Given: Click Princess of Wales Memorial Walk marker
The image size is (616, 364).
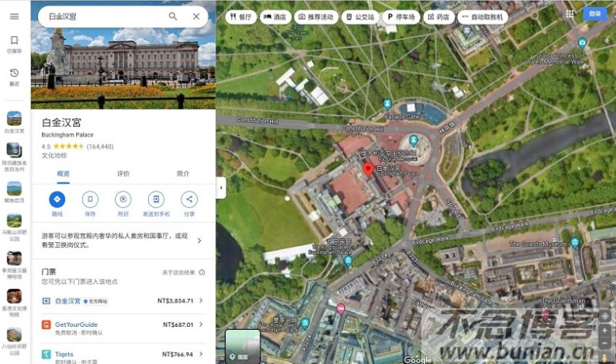Looking at the screenshot, I should [582, 43].
